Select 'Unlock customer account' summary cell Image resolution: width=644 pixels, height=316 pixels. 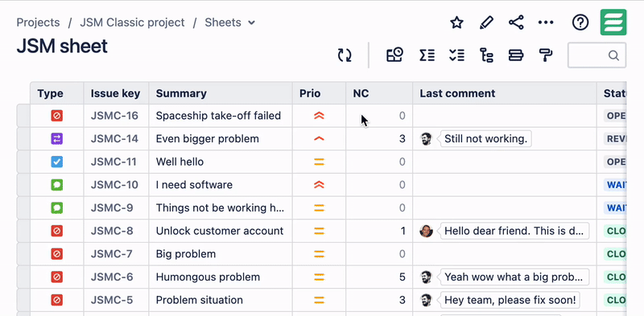(x=221, y=231)
